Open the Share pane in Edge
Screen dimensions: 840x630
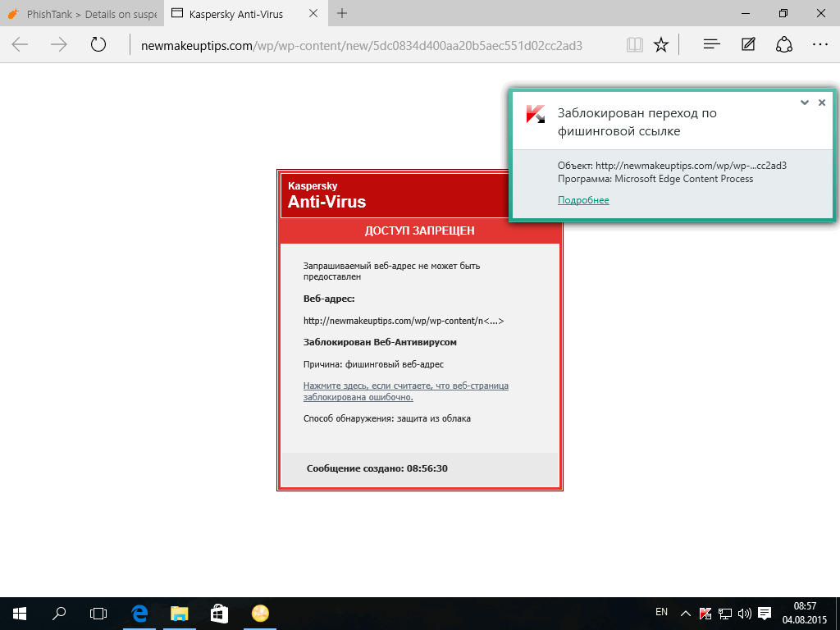click(x=784, y=45)
